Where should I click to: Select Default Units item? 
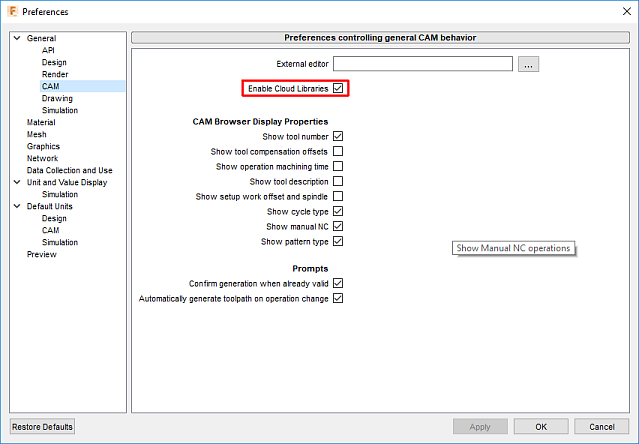click(x=49, y=206)
